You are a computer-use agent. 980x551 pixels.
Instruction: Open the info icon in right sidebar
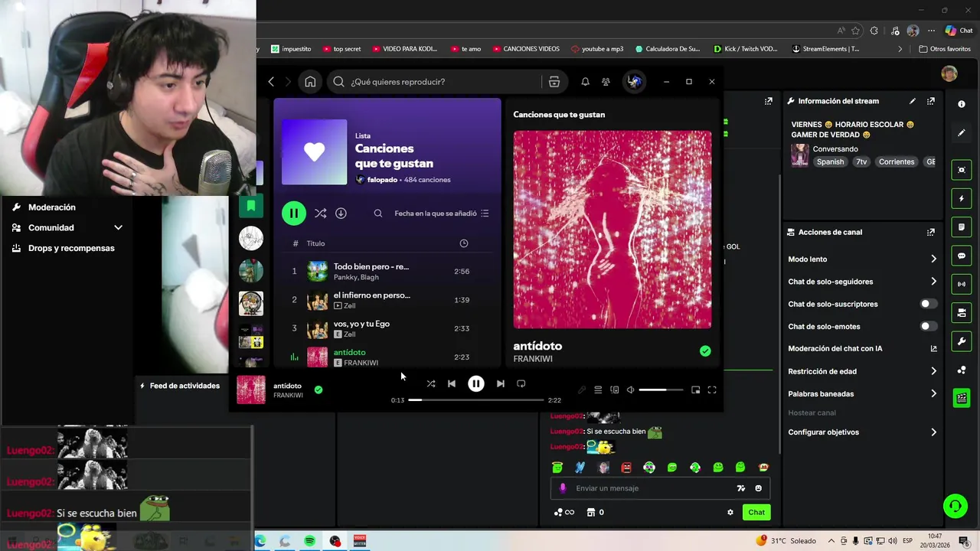pos(962,104)
